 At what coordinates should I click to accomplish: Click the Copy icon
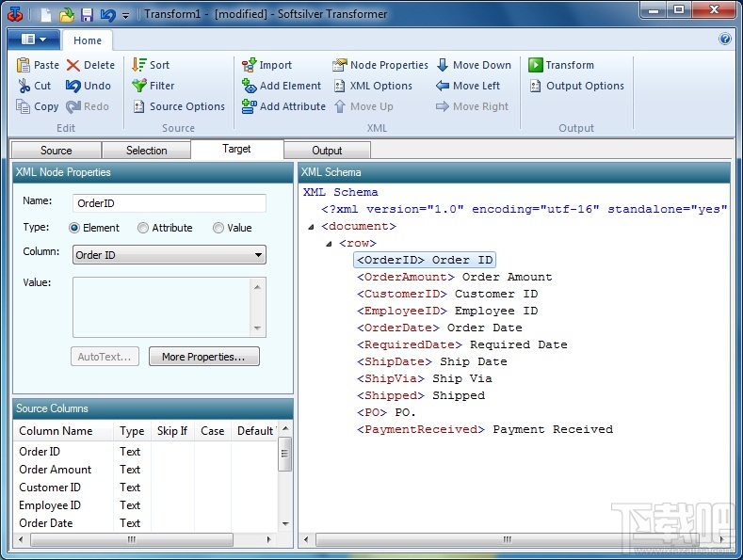24,106
